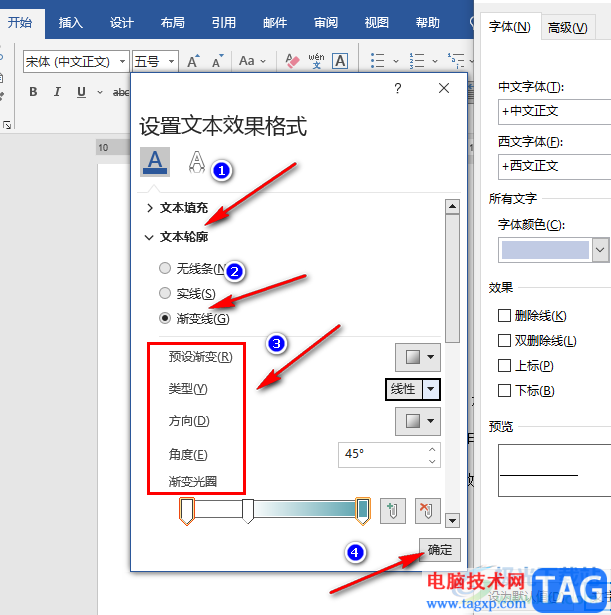Image resolution: width=611 pixels, height=615 pixels.
Task: Open the change case Aa dropdown
Action: (x=252, y=61)
